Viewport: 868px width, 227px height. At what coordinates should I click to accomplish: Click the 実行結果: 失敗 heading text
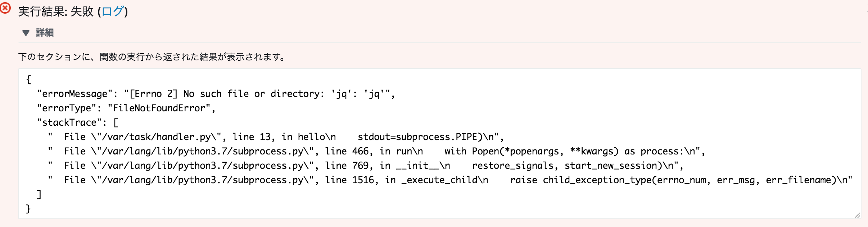pyautogui.click(x=56, y=11)
